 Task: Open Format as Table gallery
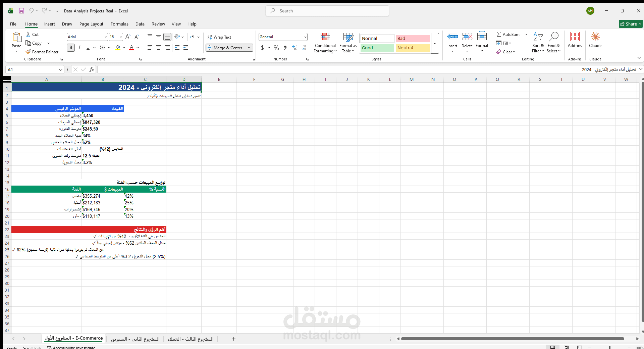[x=348, y=43]
